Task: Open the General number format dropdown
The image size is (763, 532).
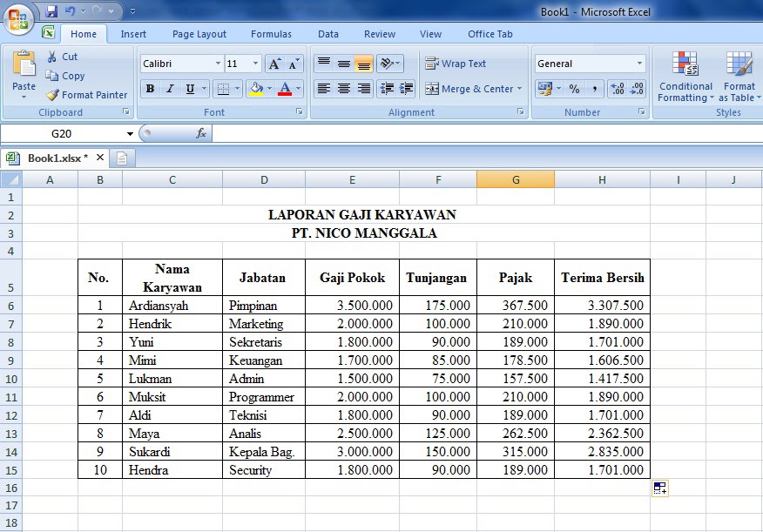Action: (639, 64)
